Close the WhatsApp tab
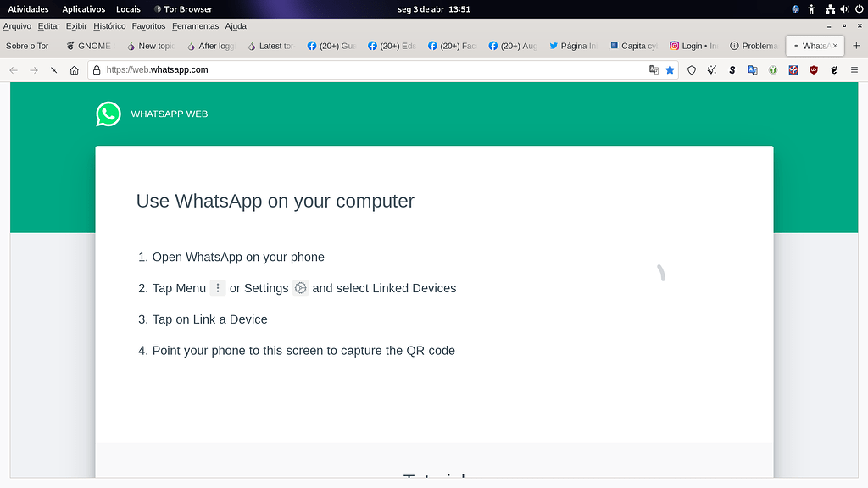This screenshot has width=868, height=488. pos(835,46)
